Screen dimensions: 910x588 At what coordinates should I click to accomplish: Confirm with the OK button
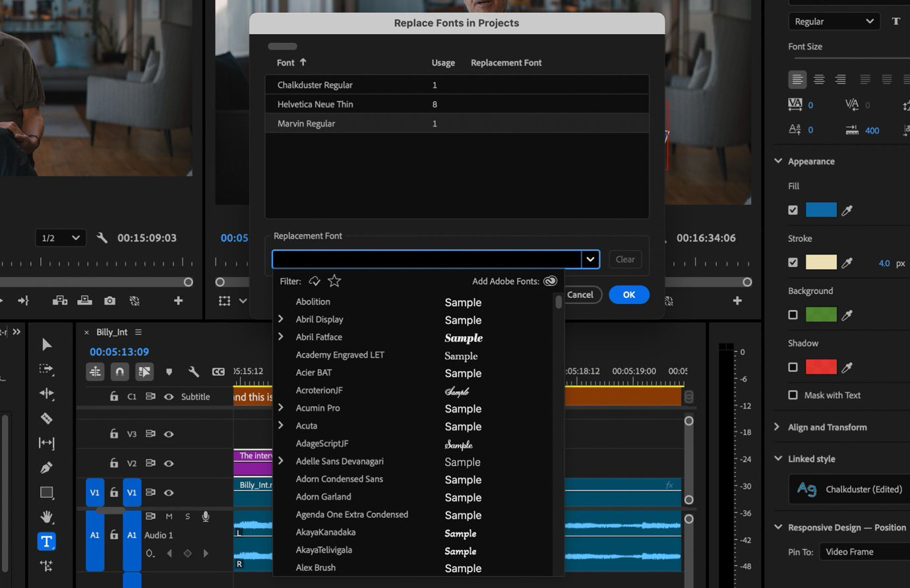click(x=628, y=295)
